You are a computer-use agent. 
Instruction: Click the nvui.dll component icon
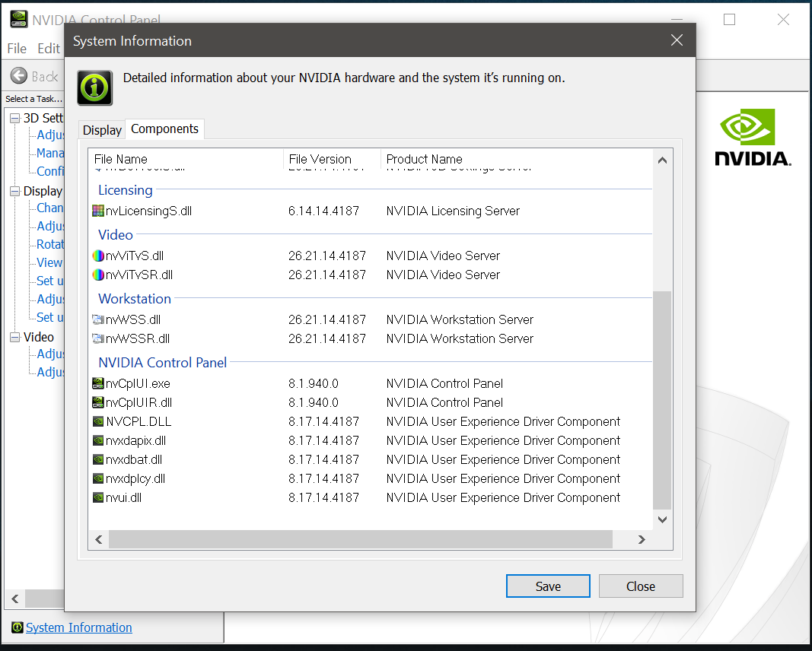[x=98, y=497]
